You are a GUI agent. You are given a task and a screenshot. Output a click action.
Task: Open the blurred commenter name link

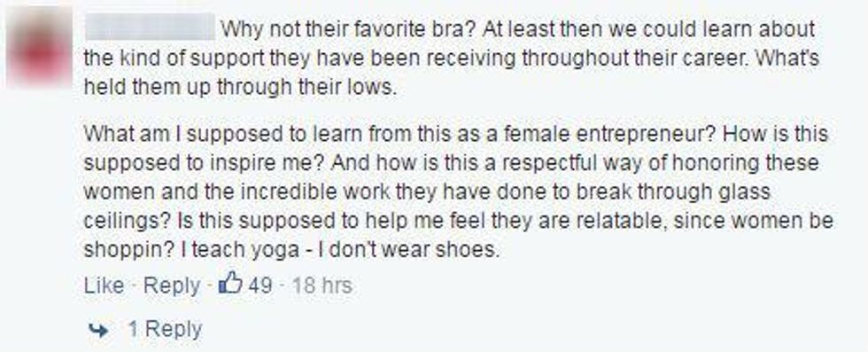pyautogui.click(x=150, y=27)
